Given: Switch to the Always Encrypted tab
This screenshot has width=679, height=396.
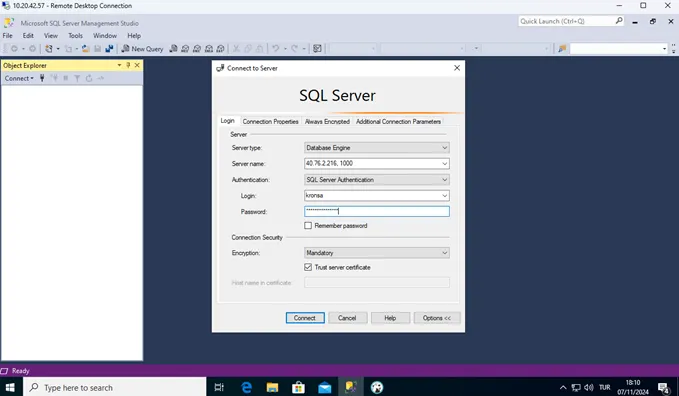Looking at the screenshot, I should [x=327, y=122].
